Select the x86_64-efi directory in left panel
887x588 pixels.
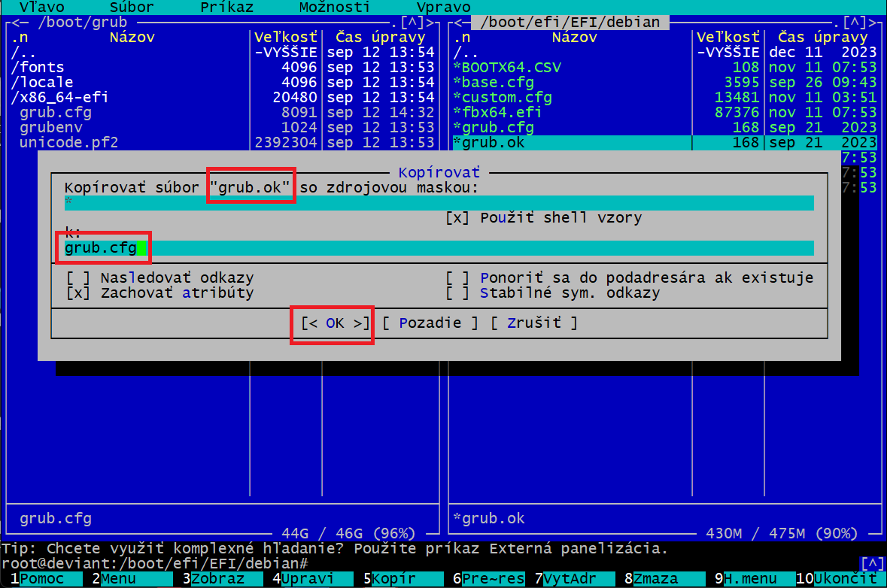(53, 98)
